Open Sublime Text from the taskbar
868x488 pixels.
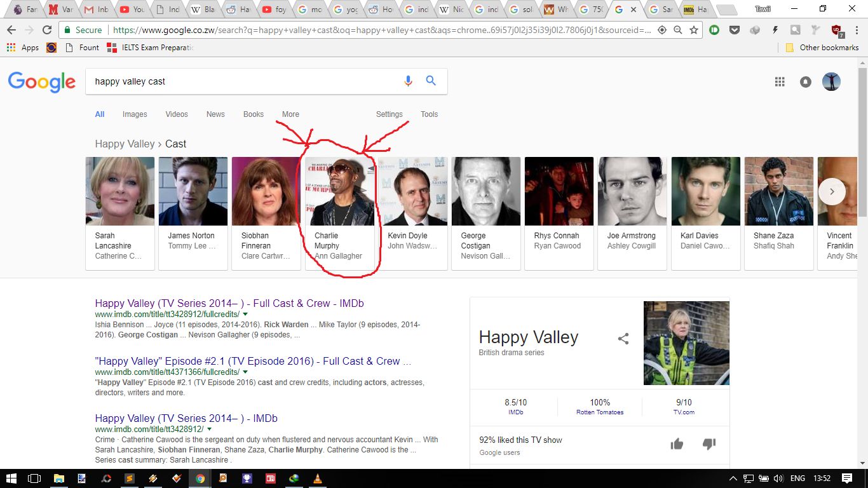129,479
